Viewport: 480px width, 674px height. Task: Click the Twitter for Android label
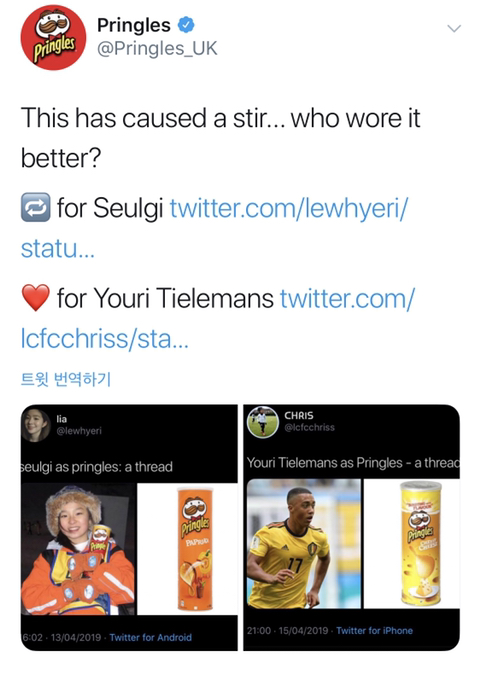(x=150, y=637)
